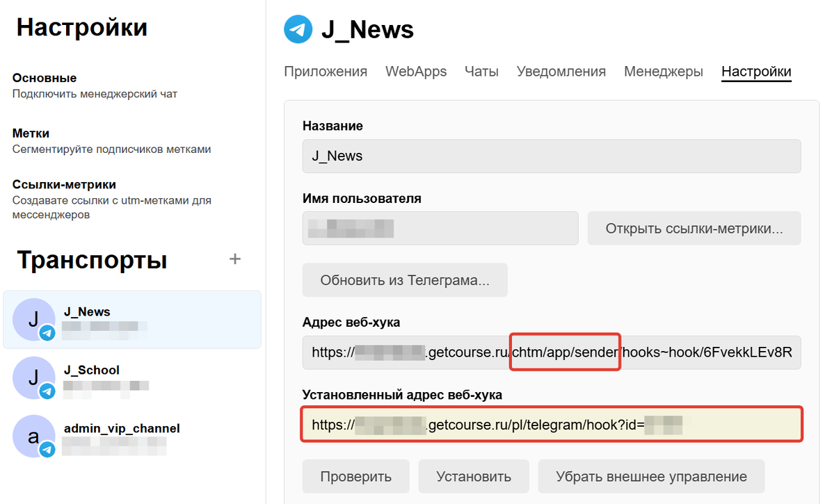Open the Менеджеры tab
This screenshot has height=504, width=834.
[x=664, y=71]
